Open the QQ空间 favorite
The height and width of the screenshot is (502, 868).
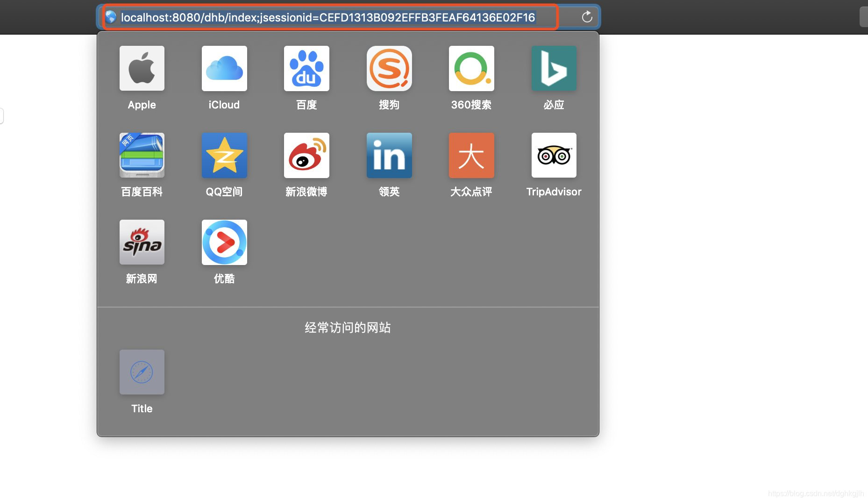224,155
